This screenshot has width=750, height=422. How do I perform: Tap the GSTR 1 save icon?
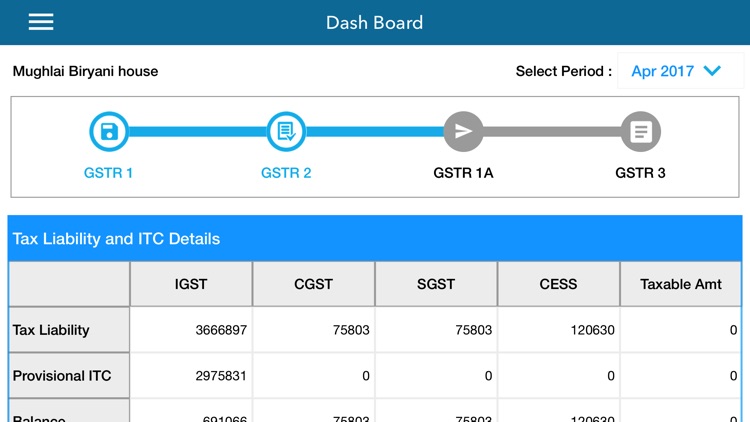pos(109,131)
